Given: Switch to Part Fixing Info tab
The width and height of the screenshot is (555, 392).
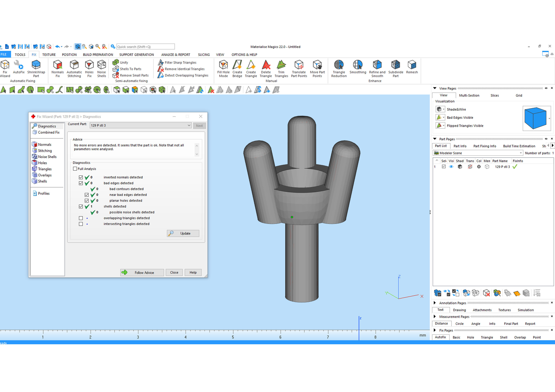Looking at the screenshot, I should [484, 146].
